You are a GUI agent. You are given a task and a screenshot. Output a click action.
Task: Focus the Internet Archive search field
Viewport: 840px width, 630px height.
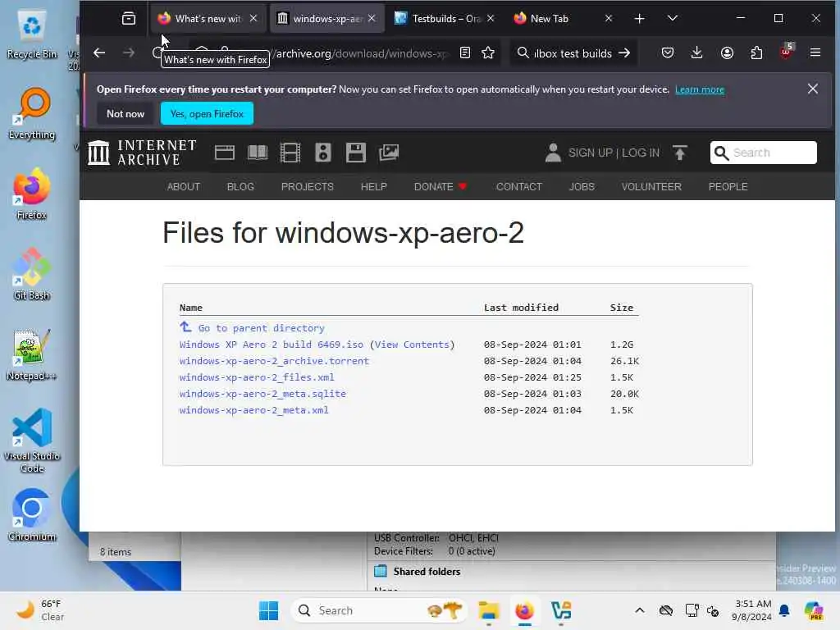(764, 153)
